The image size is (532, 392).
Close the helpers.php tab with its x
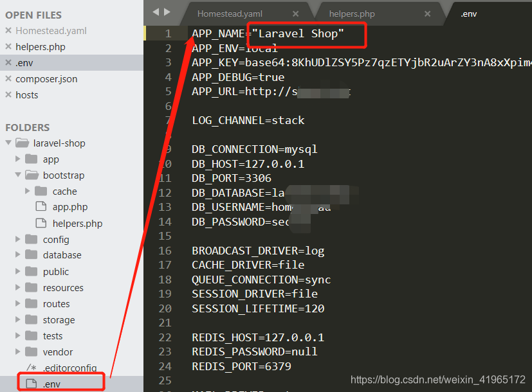tap(427, 13)
